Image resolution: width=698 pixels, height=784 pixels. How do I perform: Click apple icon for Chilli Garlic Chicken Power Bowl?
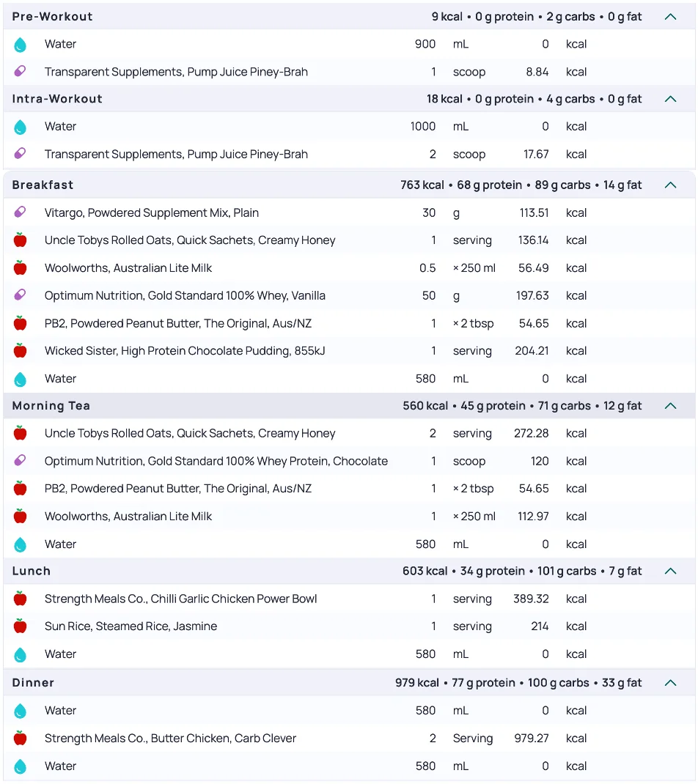pos(21,599)
